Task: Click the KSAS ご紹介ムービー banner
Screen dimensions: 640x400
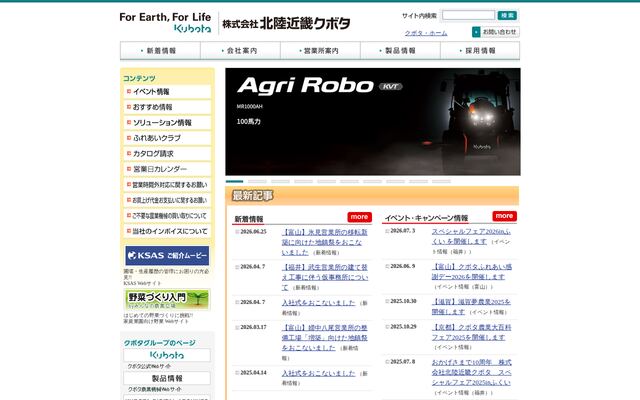Action: (x=167, y=256)
